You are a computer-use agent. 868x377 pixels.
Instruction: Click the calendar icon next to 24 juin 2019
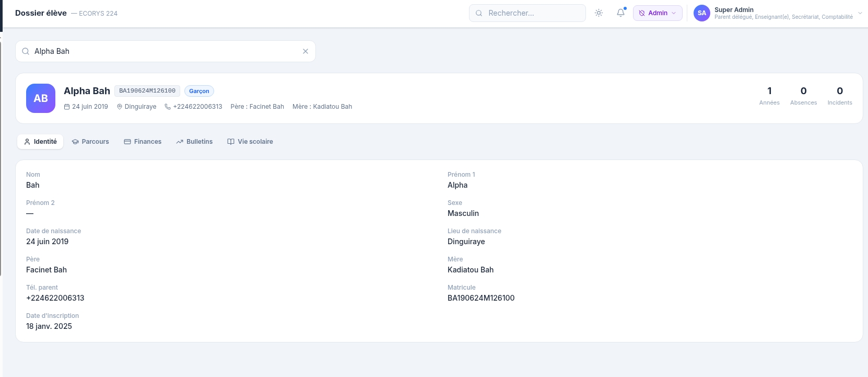pos(67,107)
